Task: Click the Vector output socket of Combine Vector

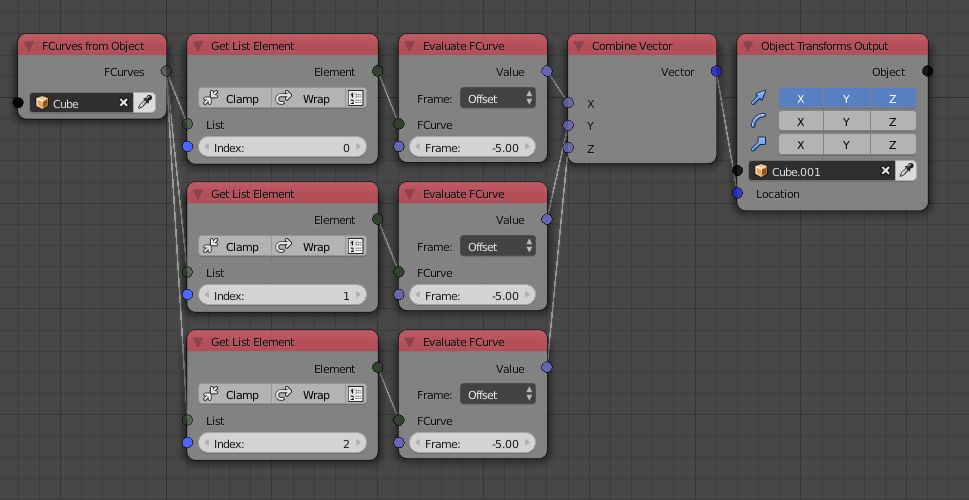Action: [x=716, y=71]
